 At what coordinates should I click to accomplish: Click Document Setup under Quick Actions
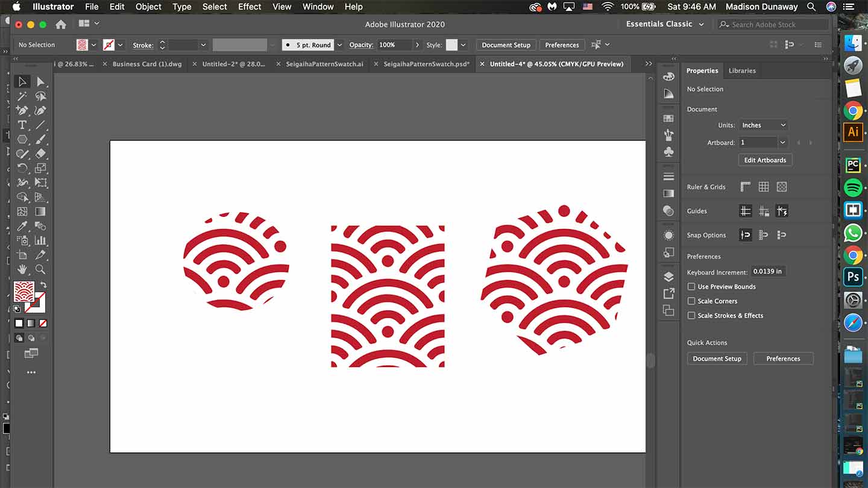coord(717,358)
